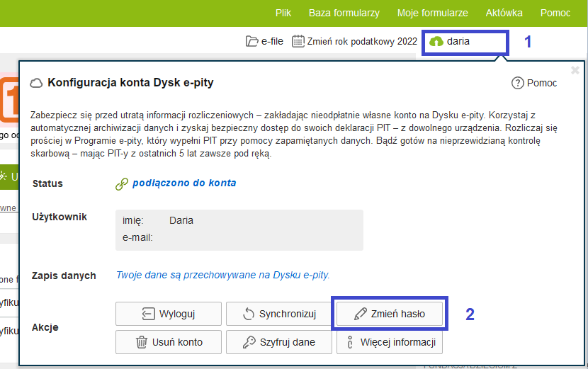Image resolution: width=588 pixels, height=369 pixels.
Task: Click the Usuń konto button
Action: (x=169, y=342)
